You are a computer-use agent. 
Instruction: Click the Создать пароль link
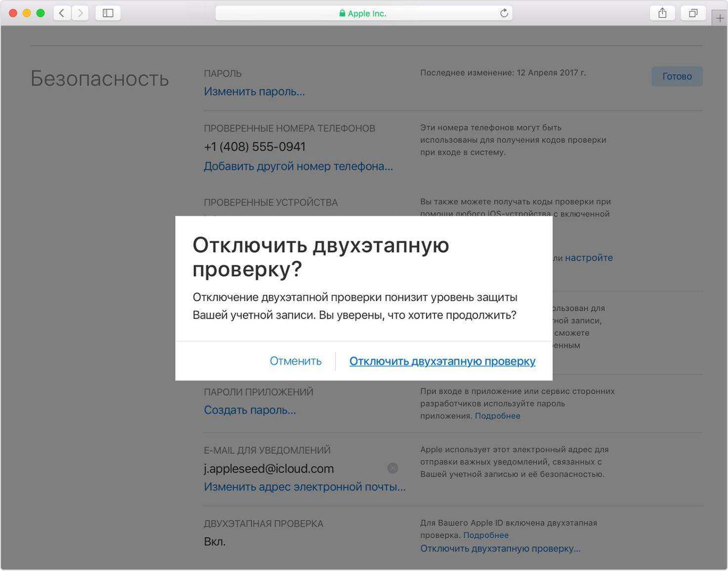coord(250,410)
